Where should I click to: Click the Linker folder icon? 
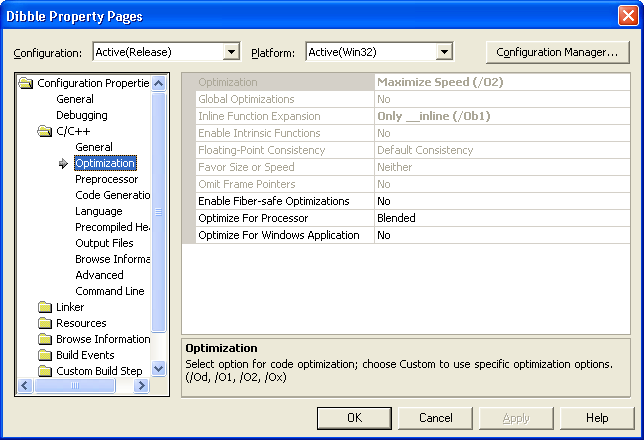(x=44, y=307)
